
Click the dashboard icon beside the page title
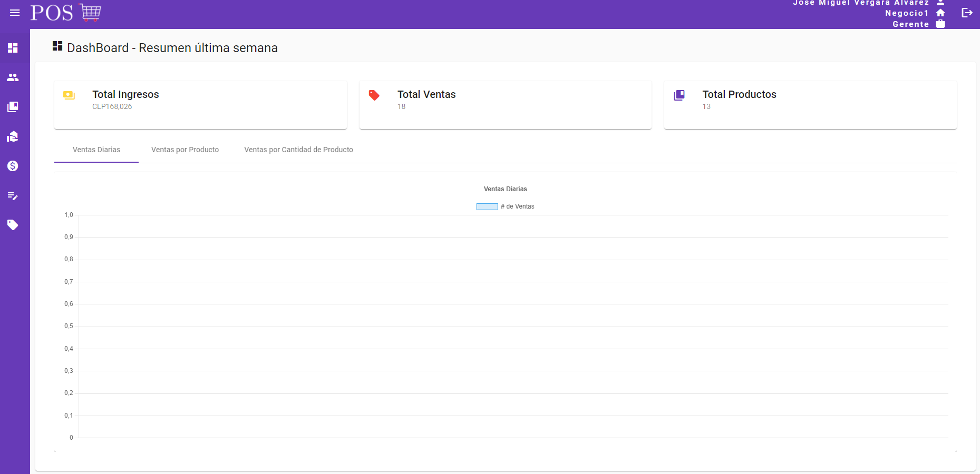click(x=57, y=46)
